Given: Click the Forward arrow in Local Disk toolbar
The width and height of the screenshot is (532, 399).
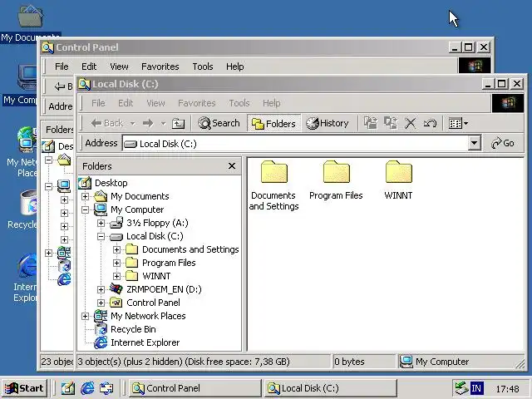Looking at the screenshot, I should point(148,123).
